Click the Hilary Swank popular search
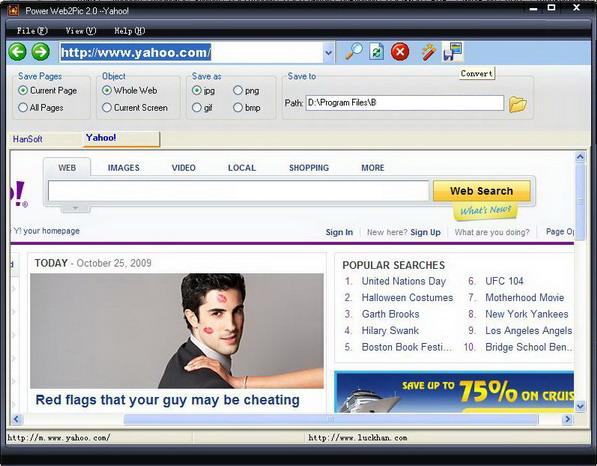 [x=390, y=330]
